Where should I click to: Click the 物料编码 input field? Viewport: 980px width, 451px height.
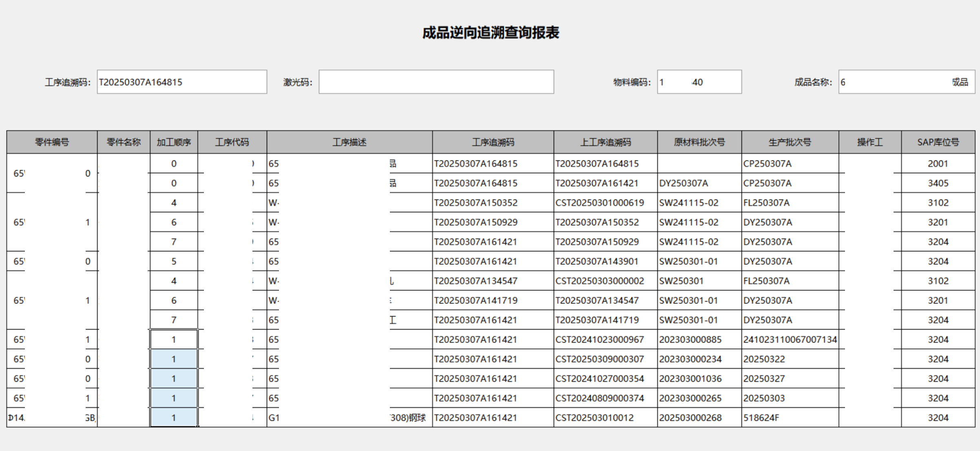(699, 82)
